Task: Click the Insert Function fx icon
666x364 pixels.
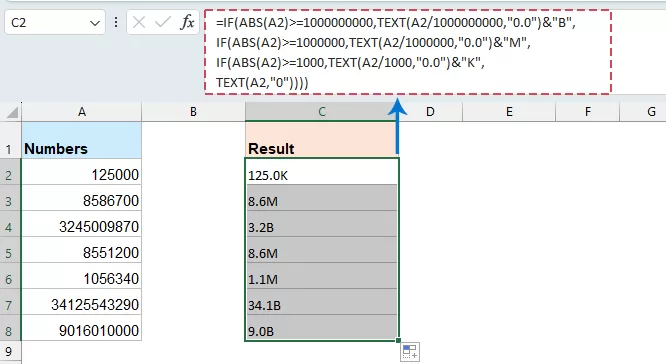Action: (x=187, y=22)
